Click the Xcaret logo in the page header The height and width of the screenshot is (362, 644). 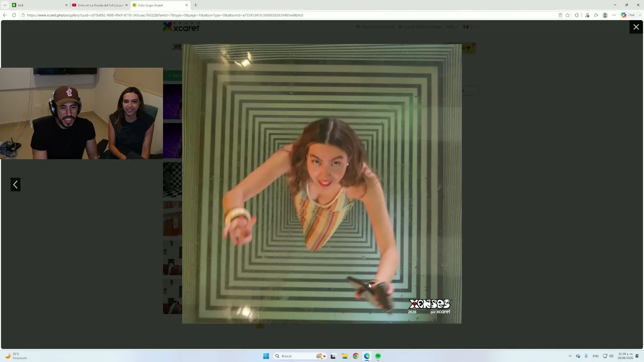tap(181, 27)
